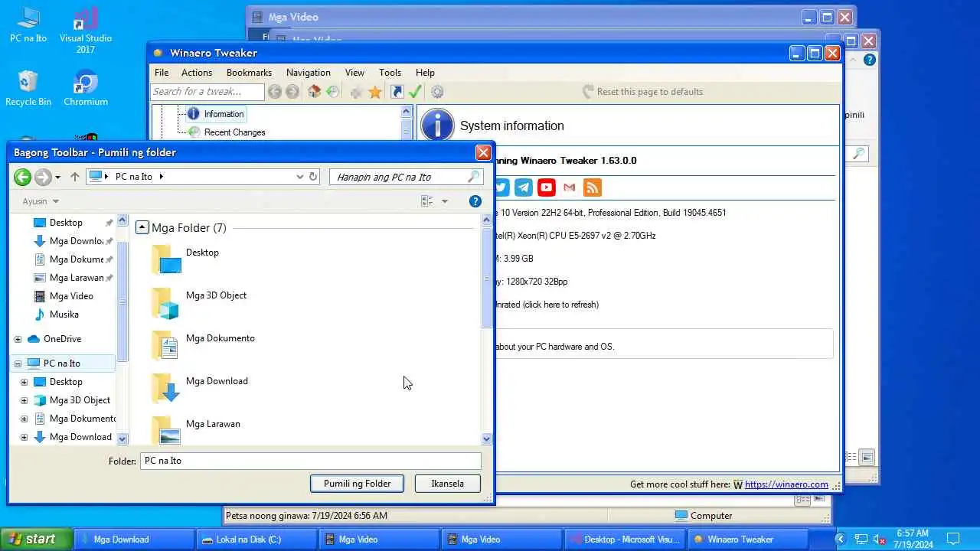Viewport: 980px width, 551px height.
Task: Open Visual Studio 2017 desktop icon
Action: tap(86, 31)
